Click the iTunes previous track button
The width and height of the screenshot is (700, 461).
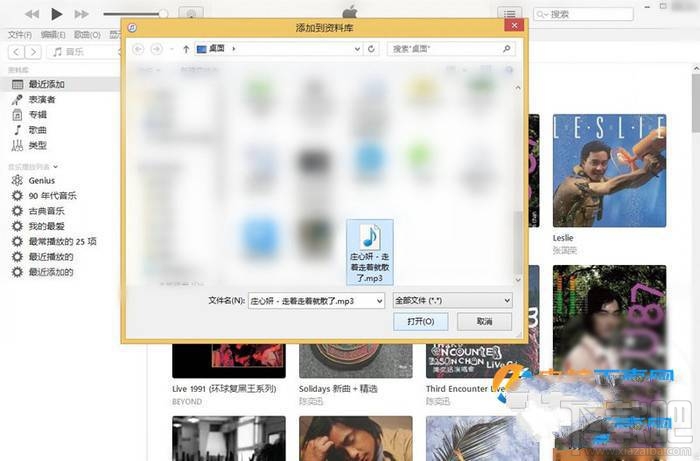32,14
